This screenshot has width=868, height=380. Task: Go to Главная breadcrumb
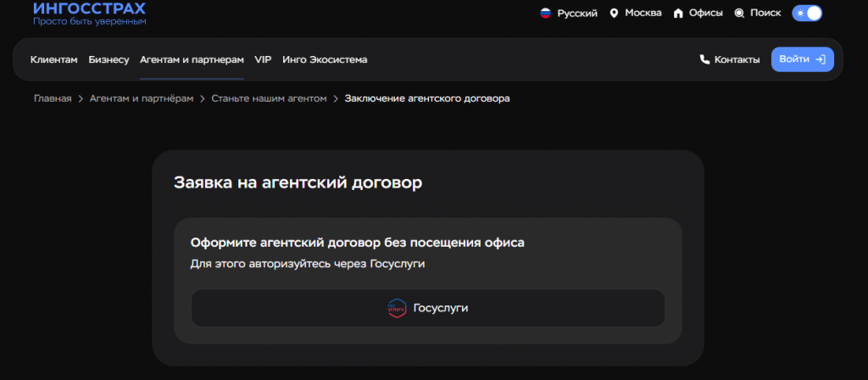pyautogui.click(x=53, y=98)
